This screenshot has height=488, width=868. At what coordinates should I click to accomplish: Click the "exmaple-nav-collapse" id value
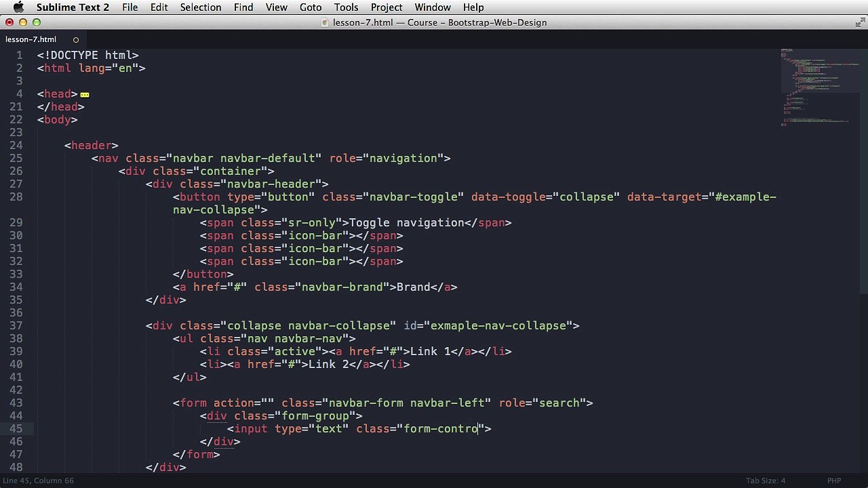click(x=498, y=326)
